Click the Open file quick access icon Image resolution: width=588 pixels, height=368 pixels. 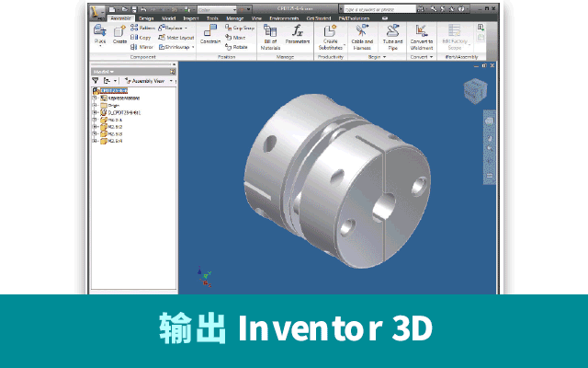pyautogui.click(x=125, y=9)
